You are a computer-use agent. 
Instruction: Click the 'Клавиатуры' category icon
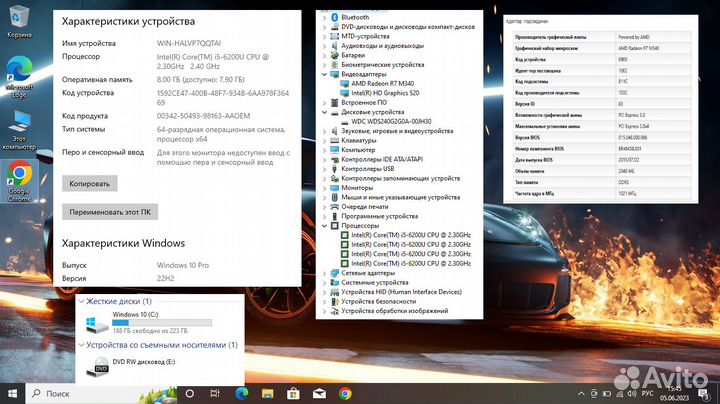335,140
